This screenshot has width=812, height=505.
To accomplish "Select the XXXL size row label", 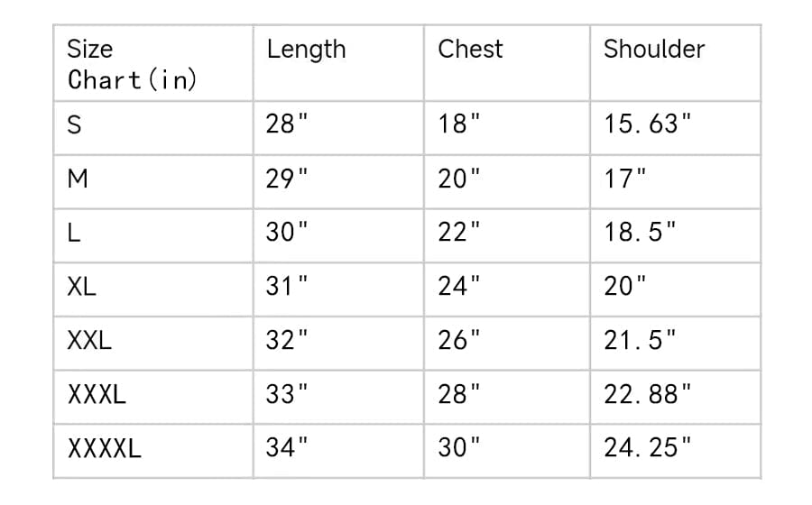I will coord(97,395).
